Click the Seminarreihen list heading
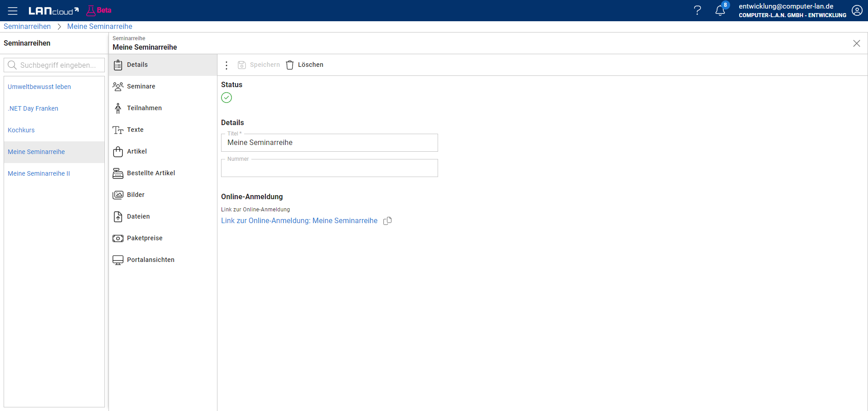 pyautogui.click(x=27, y=43)
